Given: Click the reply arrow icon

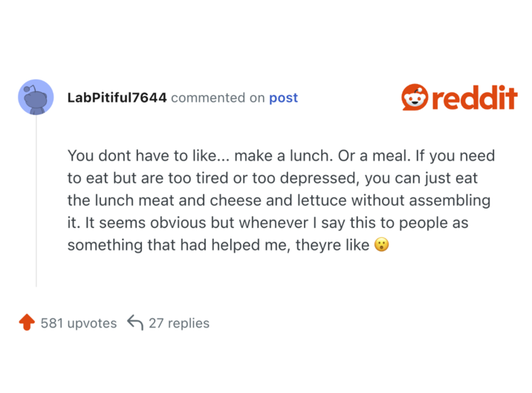Looking at the screenshot, I should tap(134, 322).
